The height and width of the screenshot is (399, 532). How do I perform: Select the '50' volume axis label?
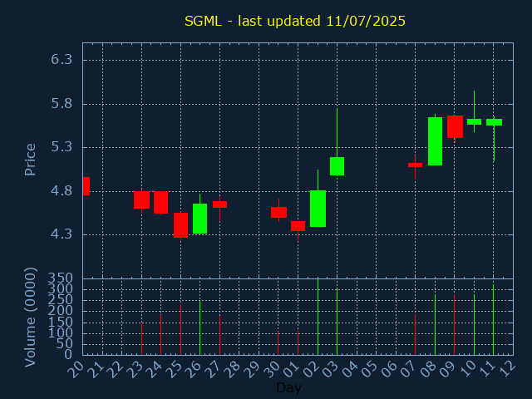(65, 343)
